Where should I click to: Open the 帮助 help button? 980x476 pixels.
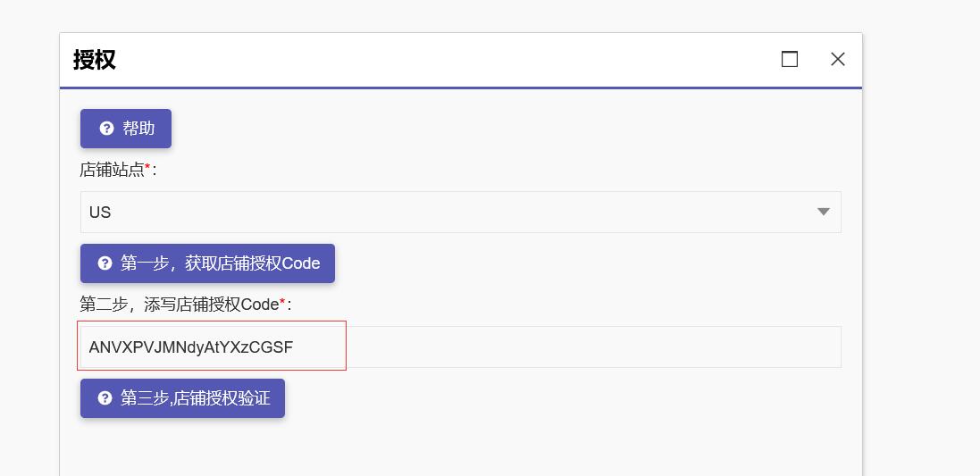(126, 129)
